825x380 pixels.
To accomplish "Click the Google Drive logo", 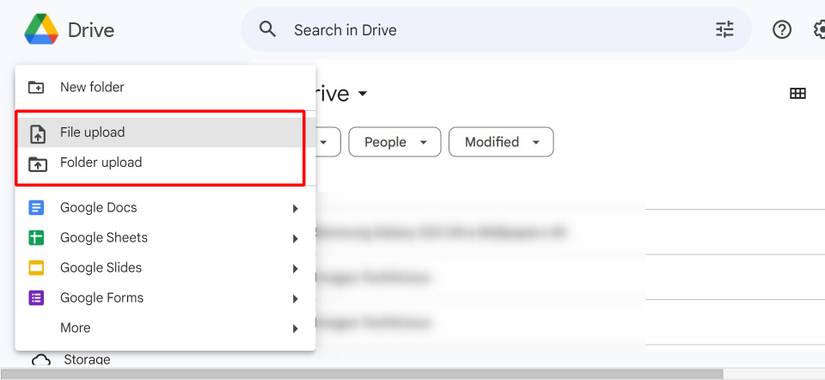I will click(x=41, y=29).
